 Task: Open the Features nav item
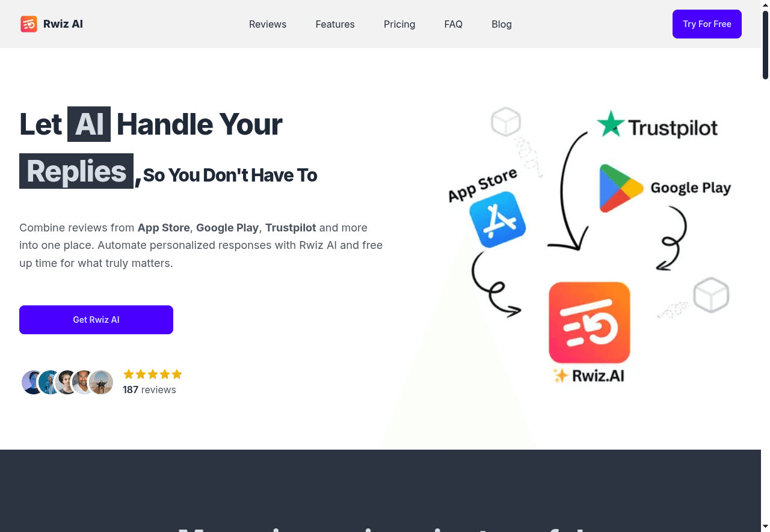(x=335, y=24)
